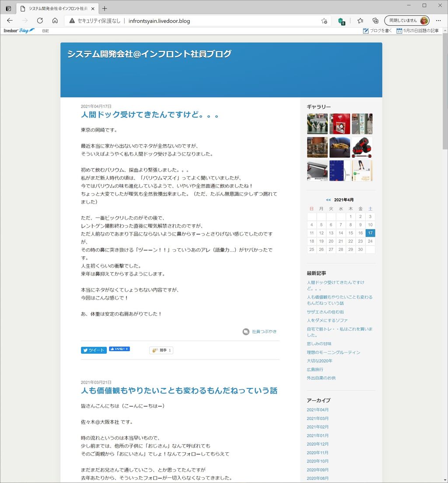This screenshot has height=483, width=448.
Task: Open archive 2020年10月
Action: pos(318,461)
